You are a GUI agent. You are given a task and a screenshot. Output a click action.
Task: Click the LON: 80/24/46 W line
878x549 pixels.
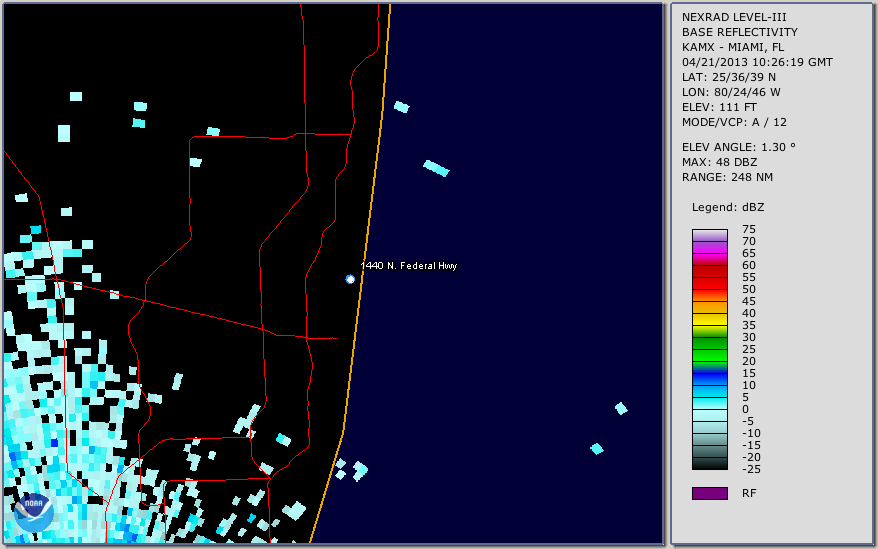[x=731, y=92]
